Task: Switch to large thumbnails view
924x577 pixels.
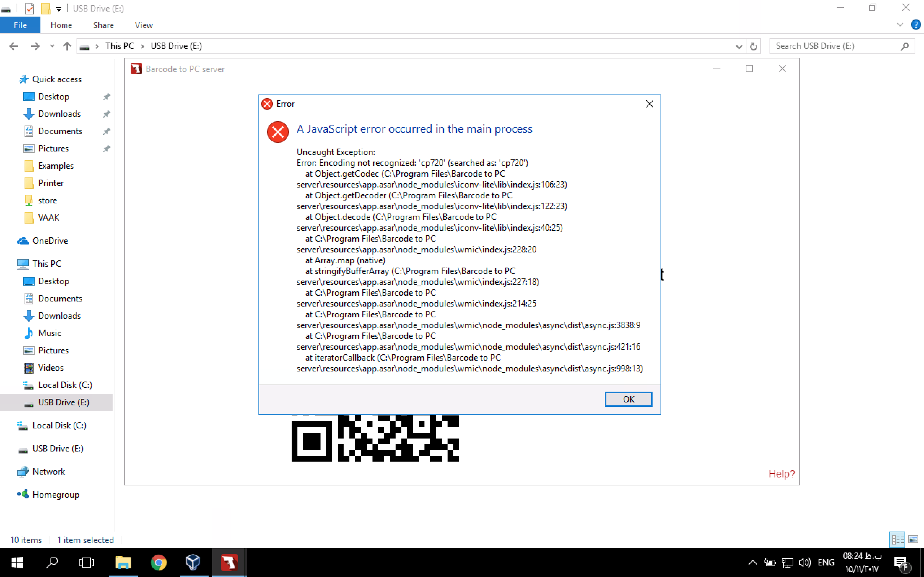Action: (913, 539)
